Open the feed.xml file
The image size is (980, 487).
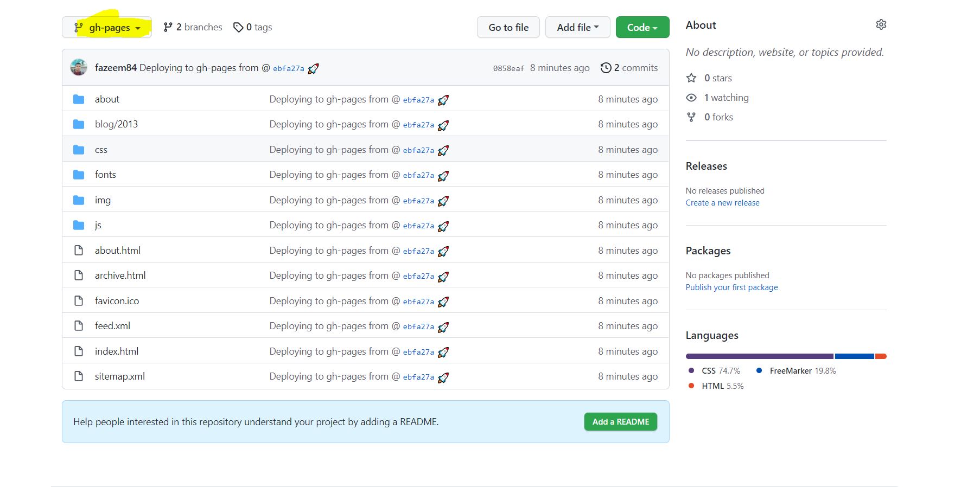tap(112, 326)
